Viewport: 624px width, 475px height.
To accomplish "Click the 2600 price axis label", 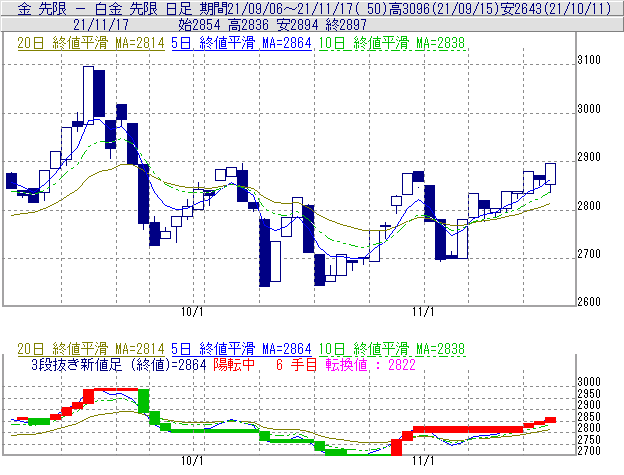I will (589, 302).
